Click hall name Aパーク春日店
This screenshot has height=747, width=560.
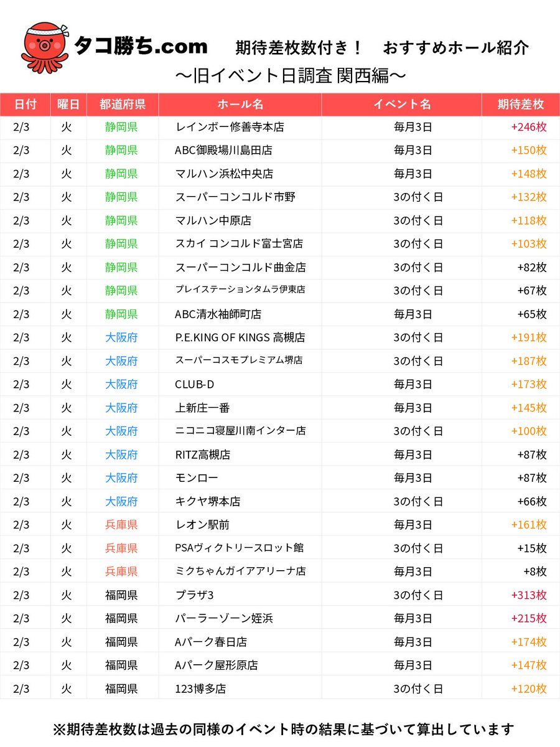tap(211, 642)
